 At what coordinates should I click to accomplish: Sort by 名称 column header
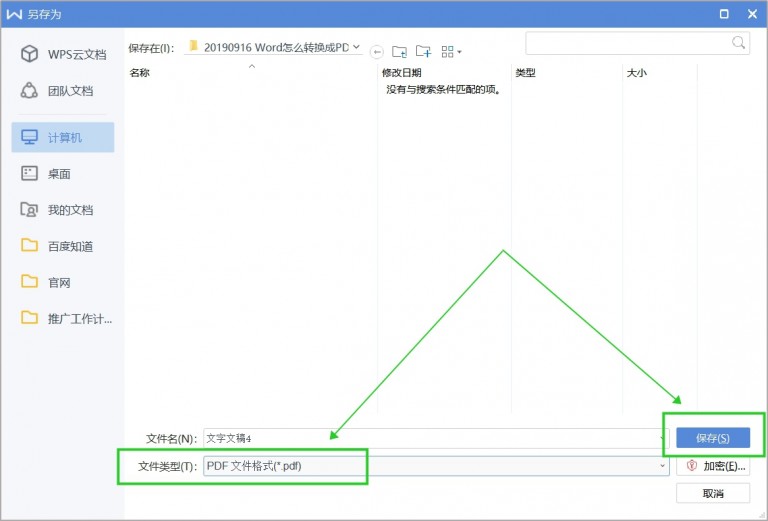click(140, 73)
